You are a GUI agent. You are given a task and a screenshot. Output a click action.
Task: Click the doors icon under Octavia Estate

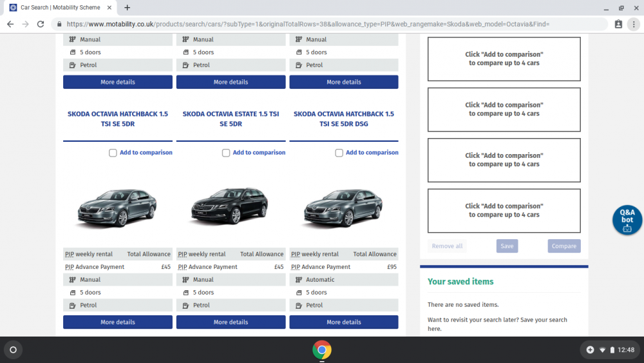coord(185,292)
